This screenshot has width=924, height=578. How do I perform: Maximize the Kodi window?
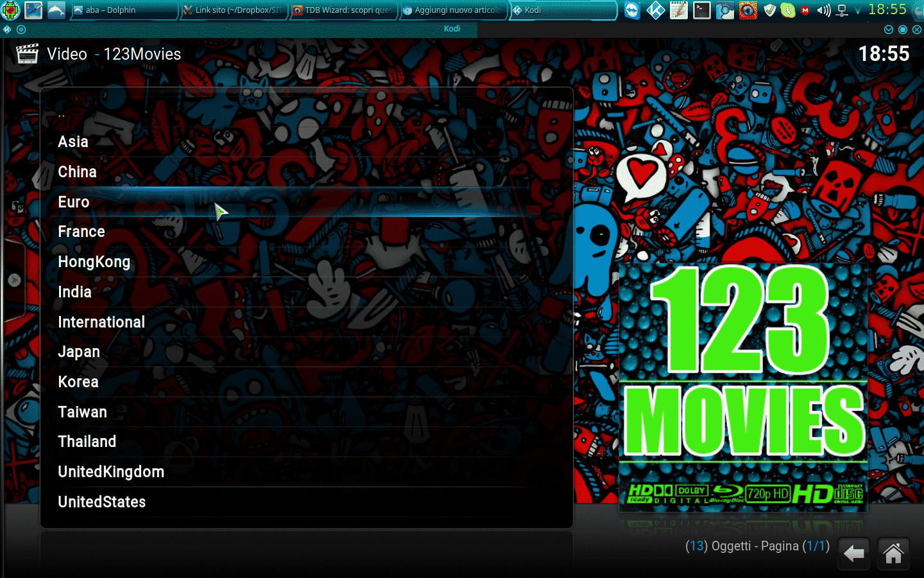[x=903, y=30]
